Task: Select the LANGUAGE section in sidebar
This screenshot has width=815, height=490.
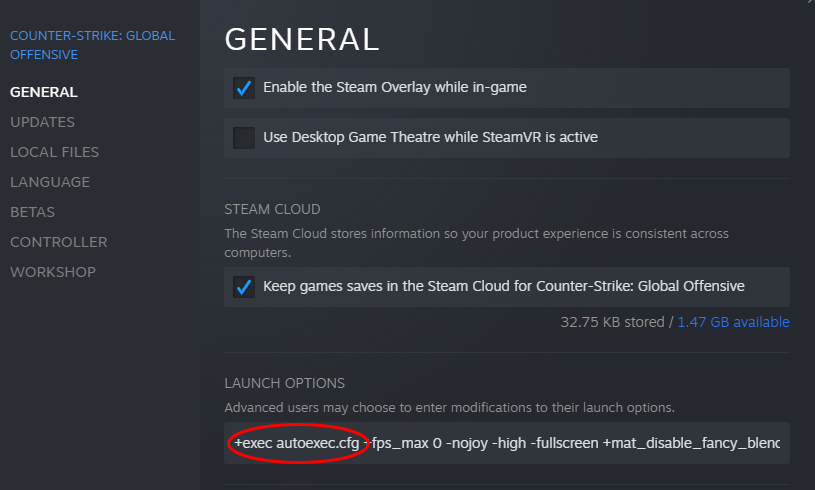Action: (50, 182)
